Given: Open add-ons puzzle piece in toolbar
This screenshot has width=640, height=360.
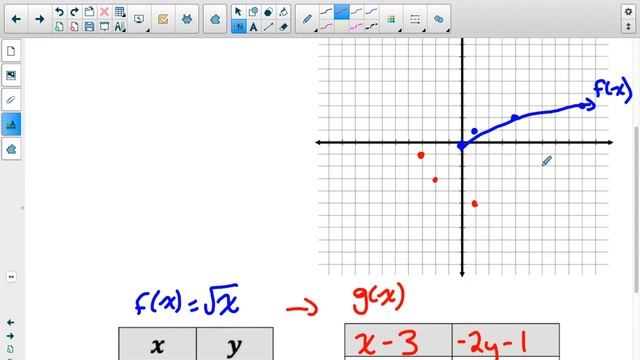Looking at the screenshot, I should (x=215, y=19).
